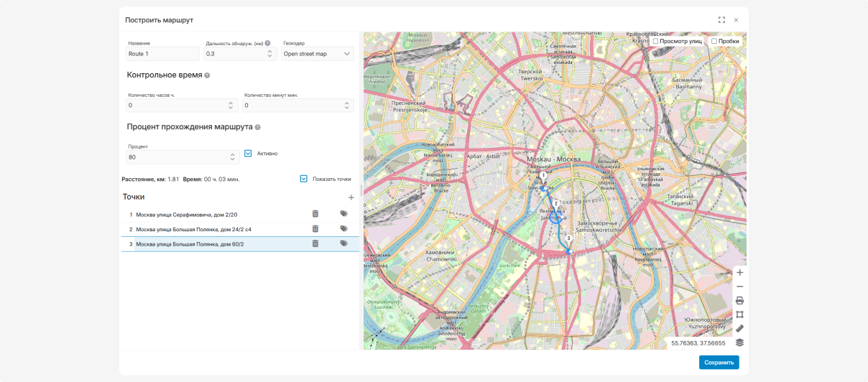868x382 pixels.
Task: Open the map layers icon
Action: pos(739,343)
